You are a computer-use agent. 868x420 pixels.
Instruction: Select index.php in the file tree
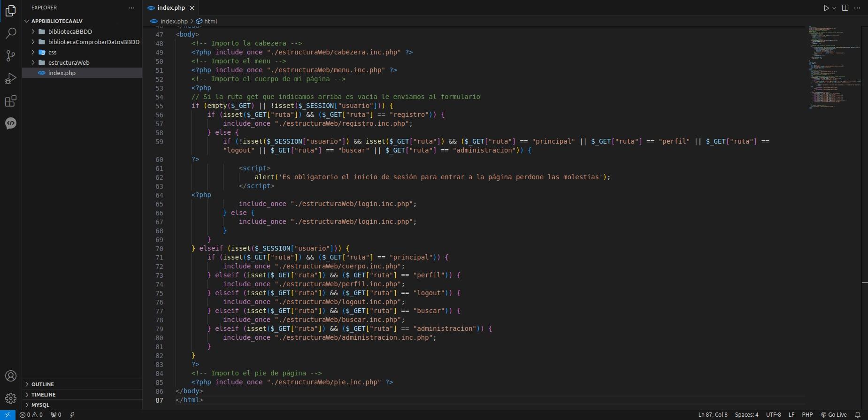[x=82, y=73]
